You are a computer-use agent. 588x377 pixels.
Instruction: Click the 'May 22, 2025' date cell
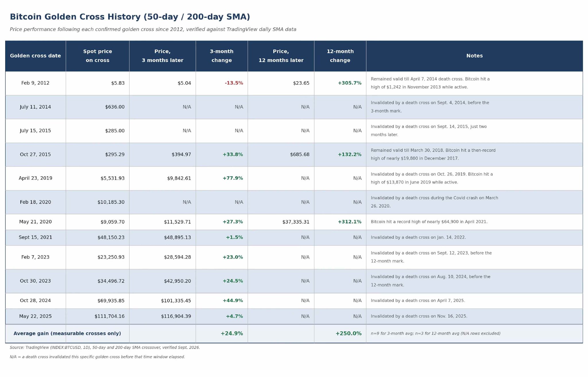click(x=35, y=316)
